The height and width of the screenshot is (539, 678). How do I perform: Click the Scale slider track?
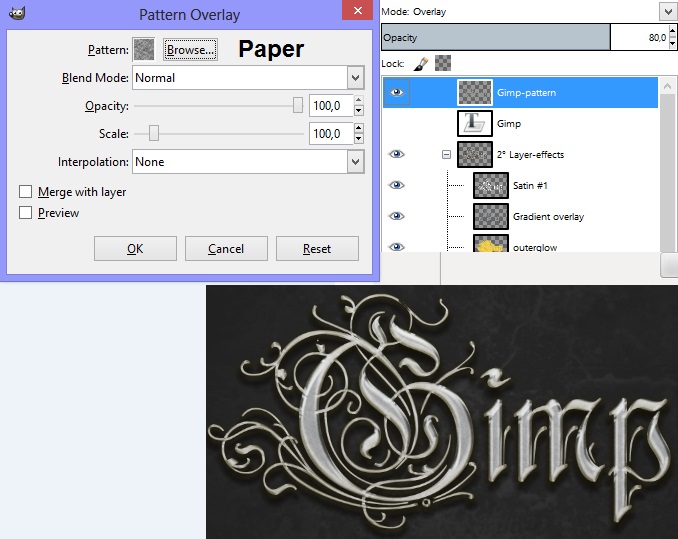tap(230, 133)
